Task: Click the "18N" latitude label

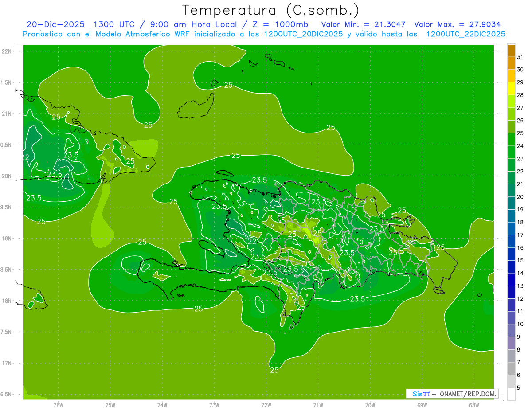Action: (x=7, y=301)
